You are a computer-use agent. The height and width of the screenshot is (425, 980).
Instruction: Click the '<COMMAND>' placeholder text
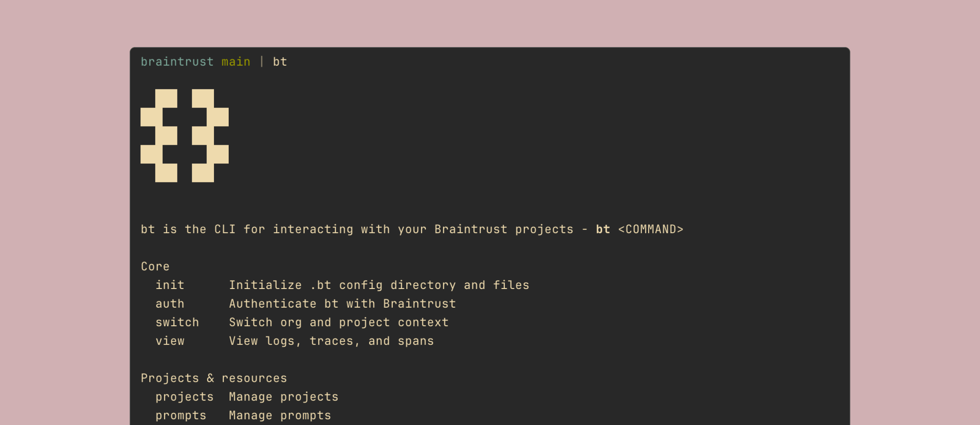pos(650,229)
